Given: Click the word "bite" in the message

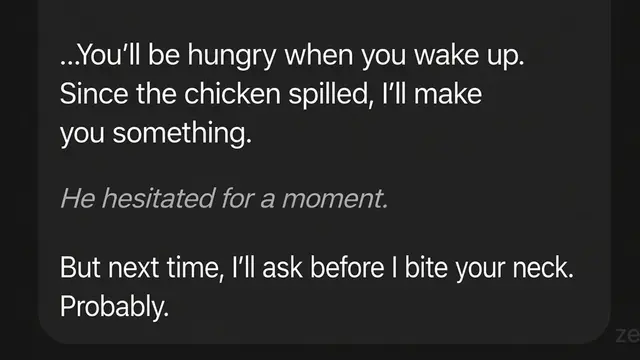Looking at the screenshot, I should (426, 268).
